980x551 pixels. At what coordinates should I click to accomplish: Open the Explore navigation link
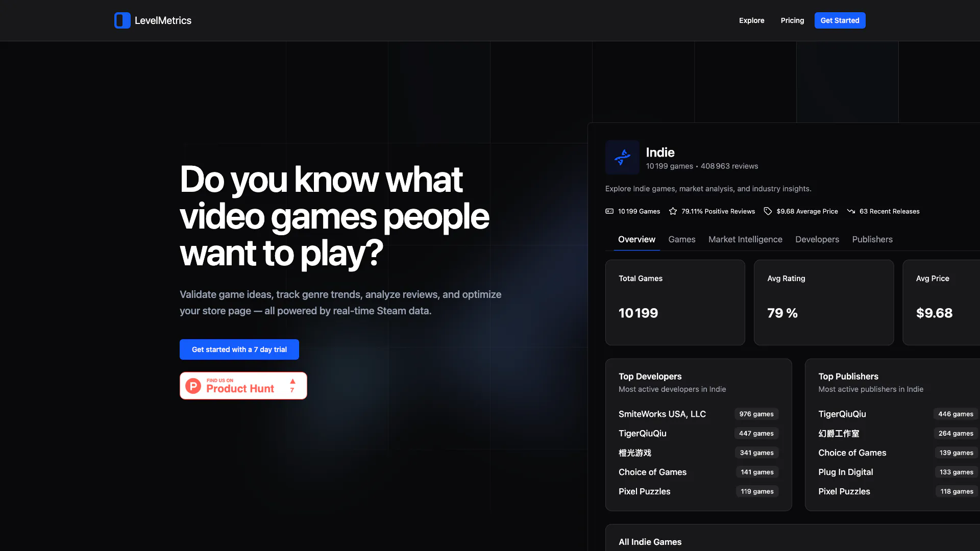point(751,20)
